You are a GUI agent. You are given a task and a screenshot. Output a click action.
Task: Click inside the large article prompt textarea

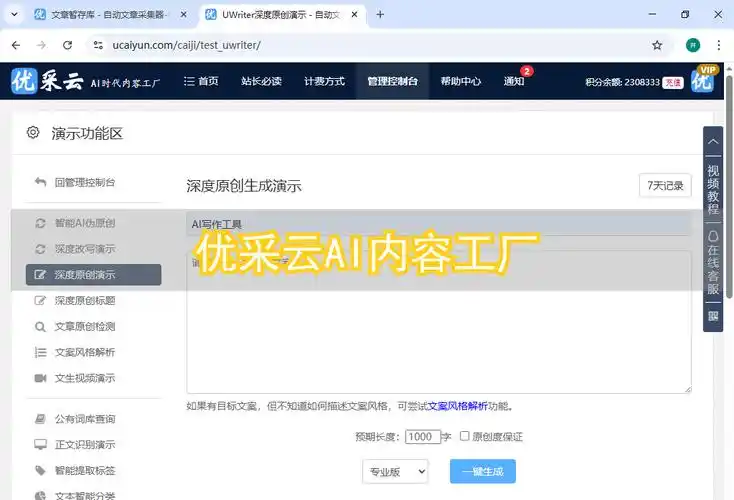coord(439,323)
